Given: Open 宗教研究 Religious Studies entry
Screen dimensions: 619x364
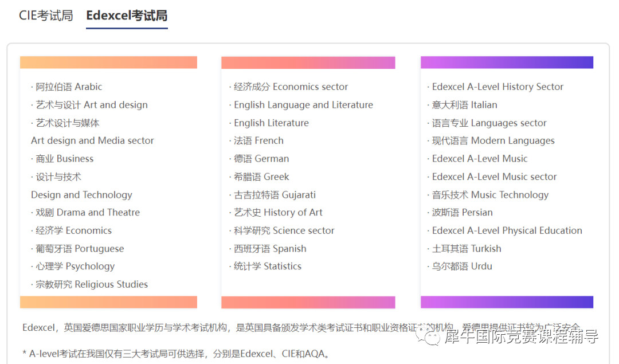Looking at the screenshot, I should coord(92,284).
